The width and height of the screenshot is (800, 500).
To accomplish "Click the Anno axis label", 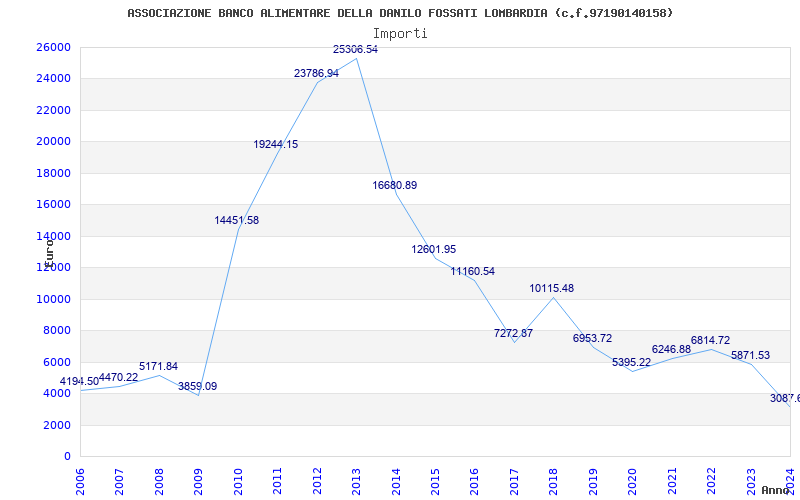I will pos(776,490).
